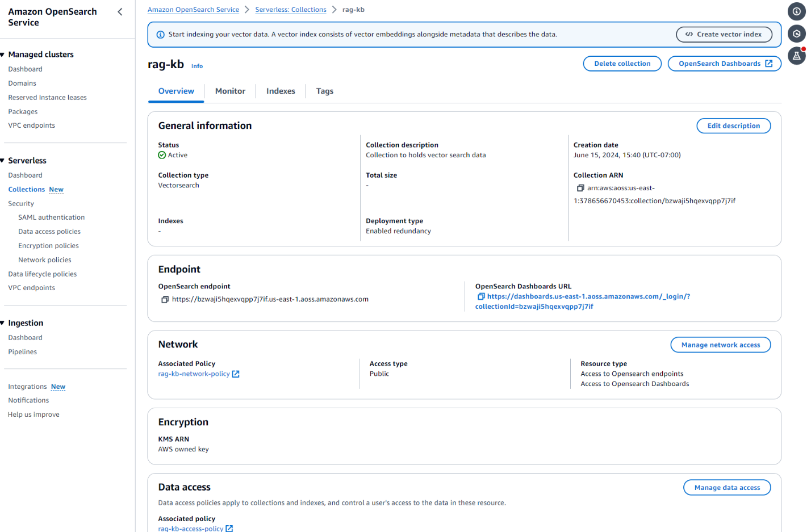Open the external link icon beside rag-kb-access-policy
Viewport: 811px width, 532px height.
[x=229, y=529]
